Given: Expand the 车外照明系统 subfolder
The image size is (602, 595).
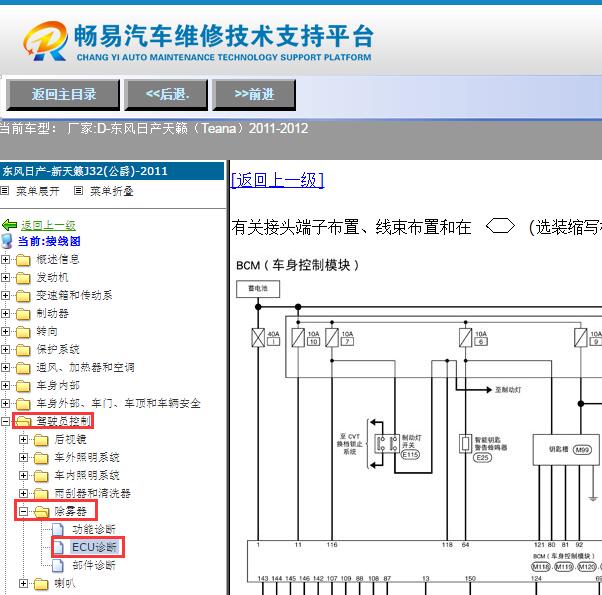Looking at the screenshot, I should pyautogui.click(x=23, y=458).
